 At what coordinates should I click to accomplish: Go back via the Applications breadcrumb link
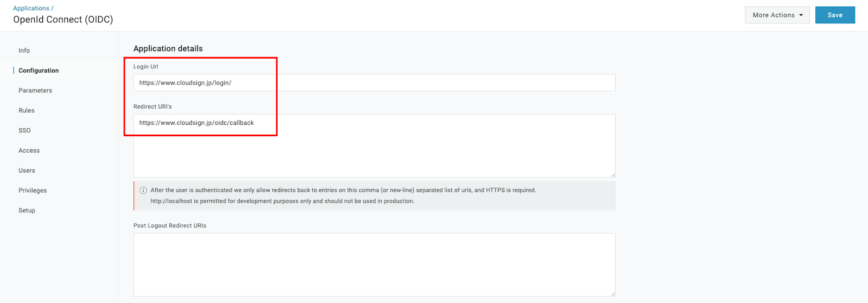pyautogui.click(x=31, y=8)
